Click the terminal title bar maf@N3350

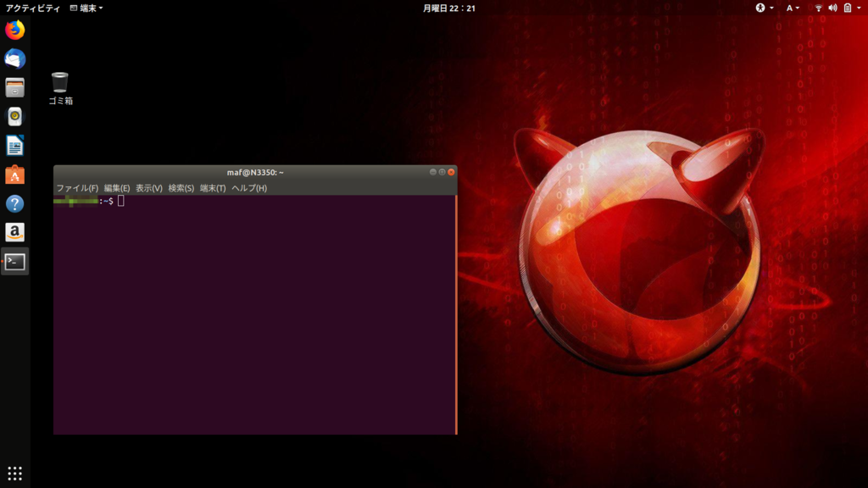255,173
